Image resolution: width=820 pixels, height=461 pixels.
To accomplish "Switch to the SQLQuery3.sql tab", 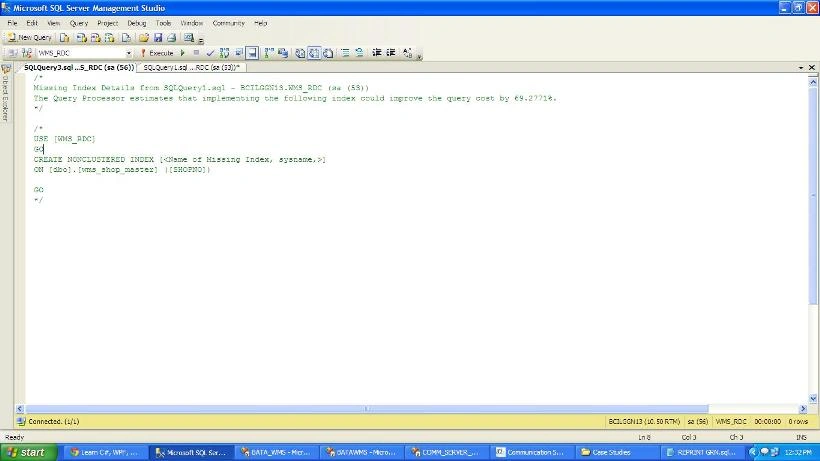I will [78, 67].
